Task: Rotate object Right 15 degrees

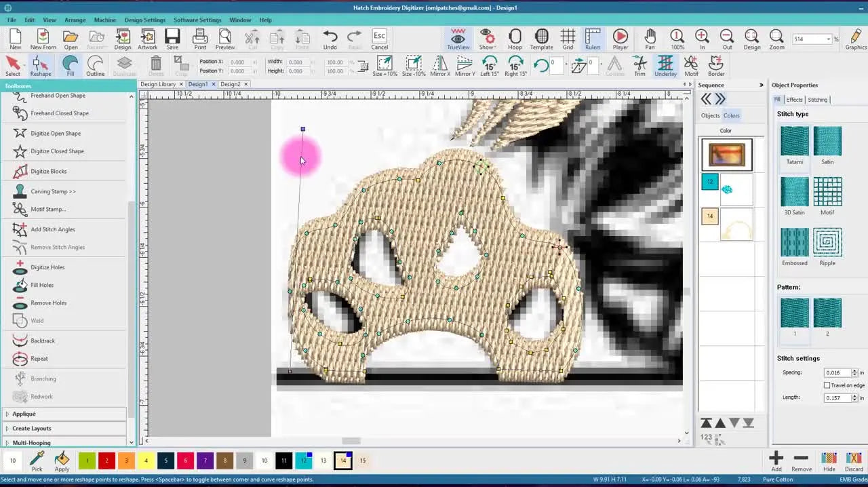Action: pos(515,66)
